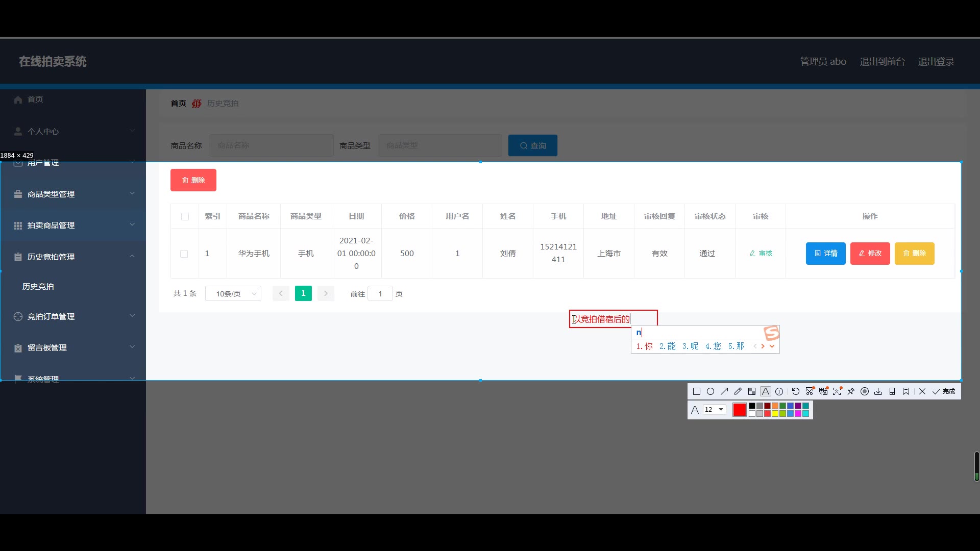Pick the yellow color swatch
The width and height of the screenshot is (980, 551).
click(x=775, y=414)
